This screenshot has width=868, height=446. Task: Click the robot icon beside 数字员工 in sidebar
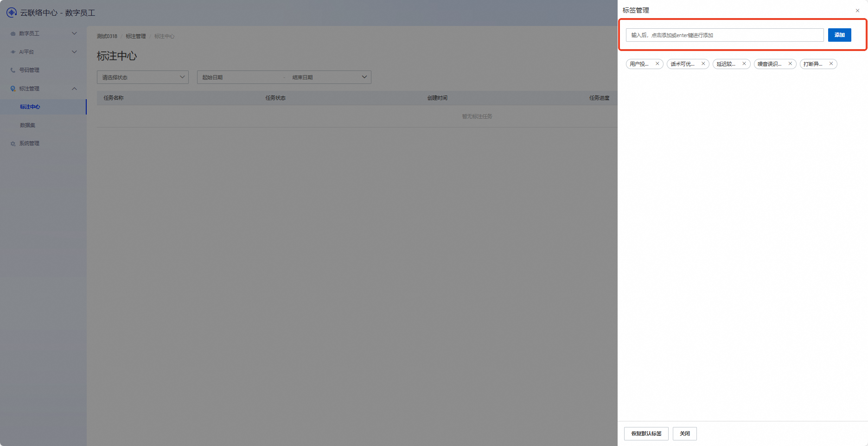tap(13, 33)
